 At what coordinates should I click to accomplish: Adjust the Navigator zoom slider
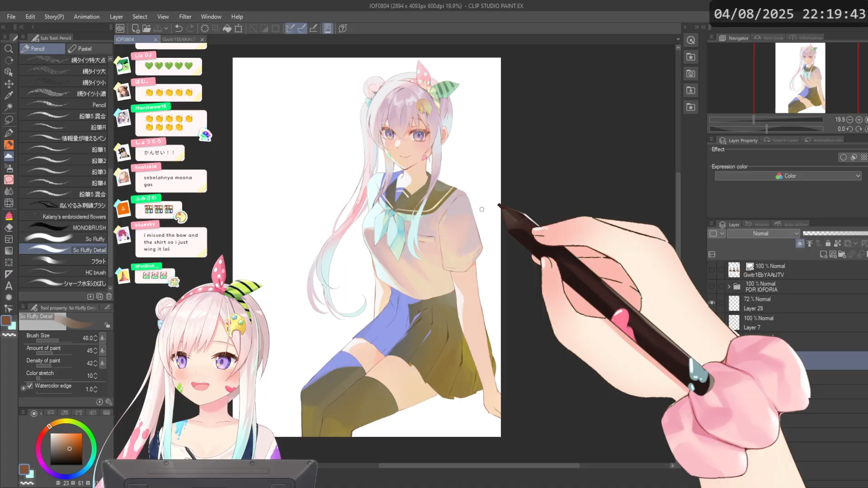coord(766,120)
